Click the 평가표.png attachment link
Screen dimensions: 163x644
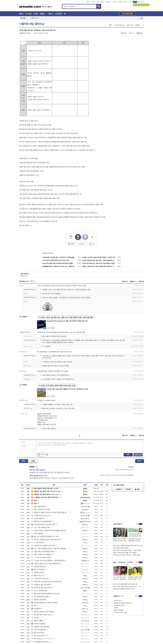(x=24, y=276)
